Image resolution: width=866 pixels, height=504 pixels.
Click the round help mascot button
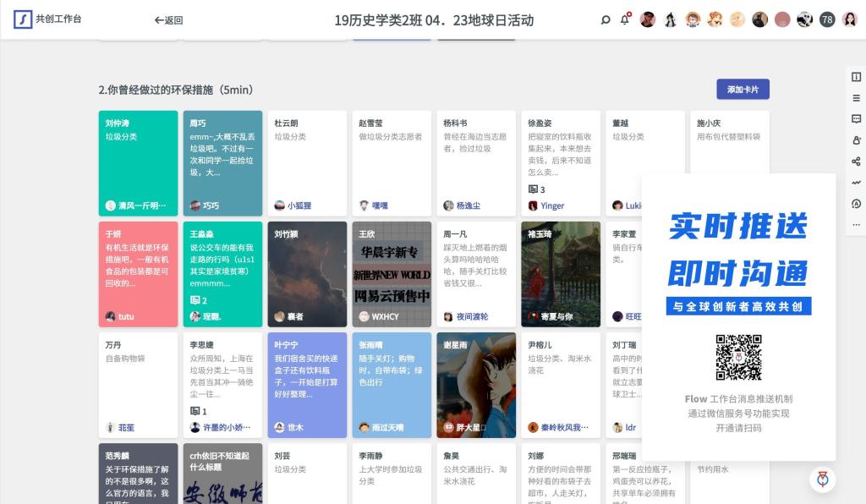coord(822,479)
